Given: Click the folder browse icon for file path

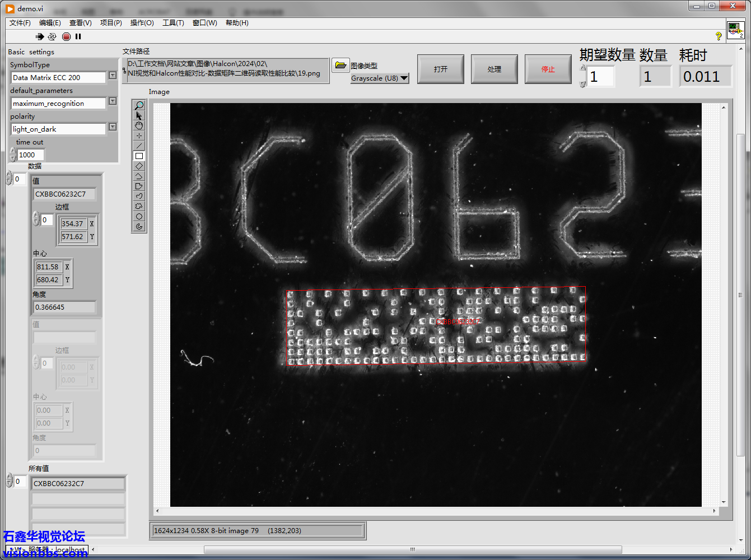Looking at the screenshot, I should click(340, 66).
